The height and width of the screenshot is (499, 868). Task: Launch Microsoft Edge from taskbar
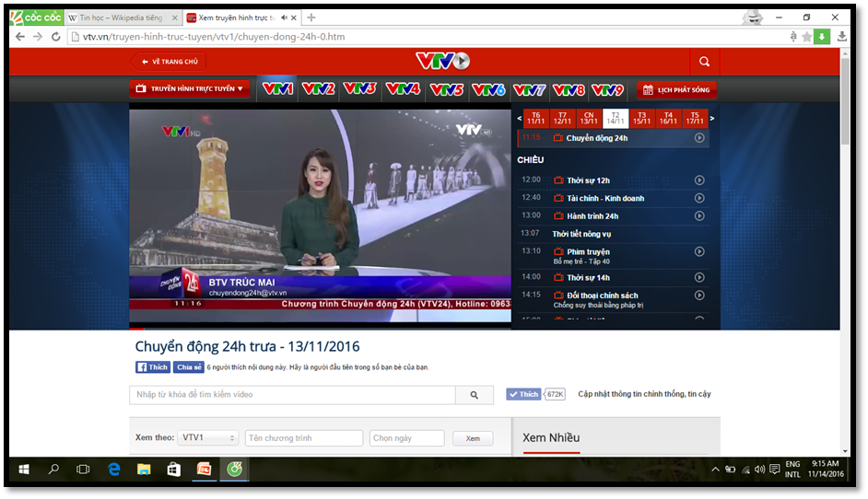click(x=114, y=470)
